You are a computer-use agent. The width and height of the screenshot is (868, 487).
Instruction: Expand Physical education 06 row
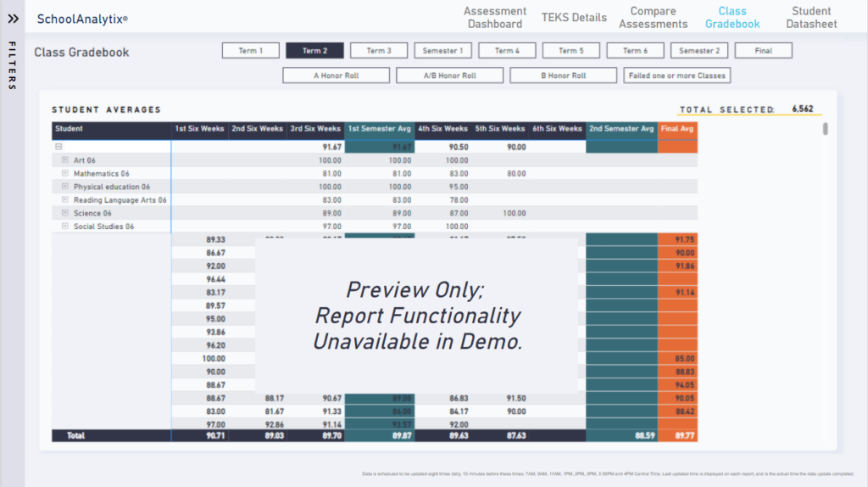click(65, 187)
